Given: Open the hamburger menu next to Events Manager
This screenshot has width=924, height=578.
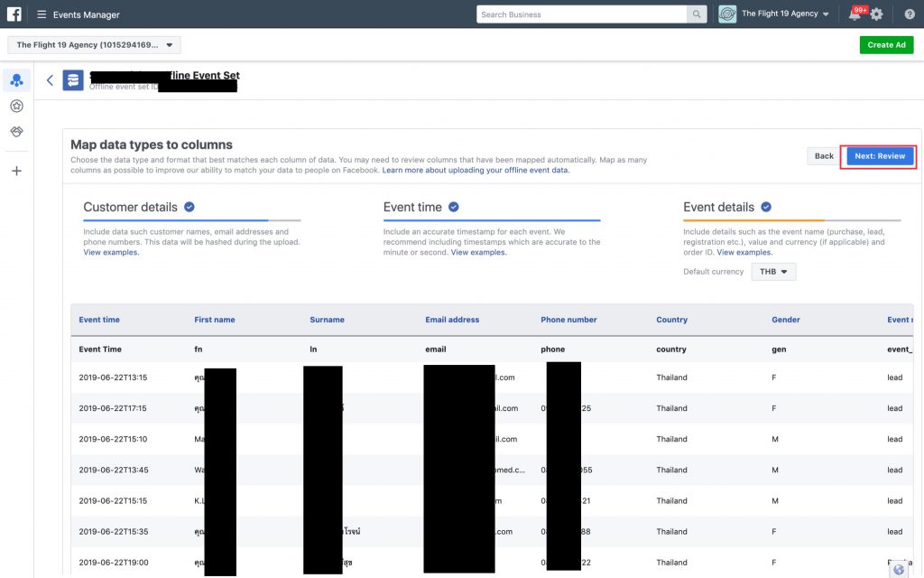Looking at the screenshot, I should pos(42,14).
